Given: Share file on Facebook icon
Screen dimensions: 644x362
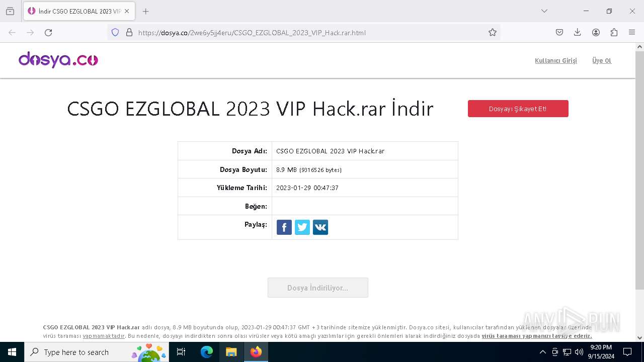Looking at the screenshot, I should coord(284,227).
